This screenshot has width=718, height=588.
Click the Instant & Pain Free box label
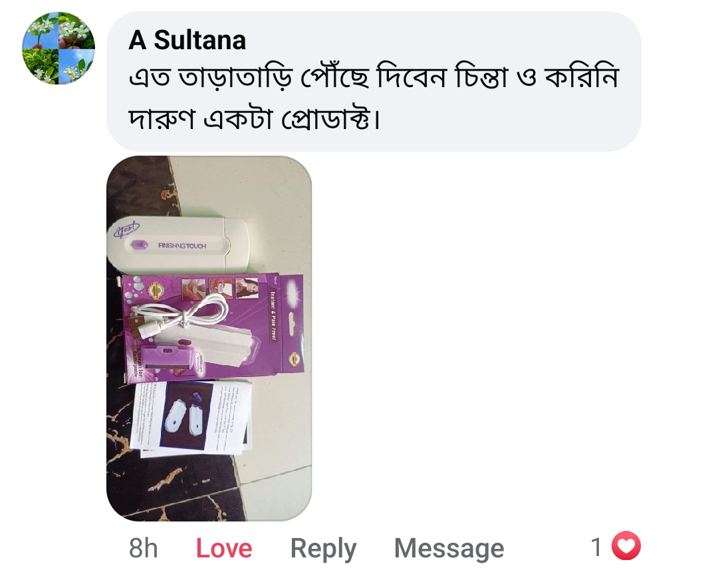click(x=273, y=316)
